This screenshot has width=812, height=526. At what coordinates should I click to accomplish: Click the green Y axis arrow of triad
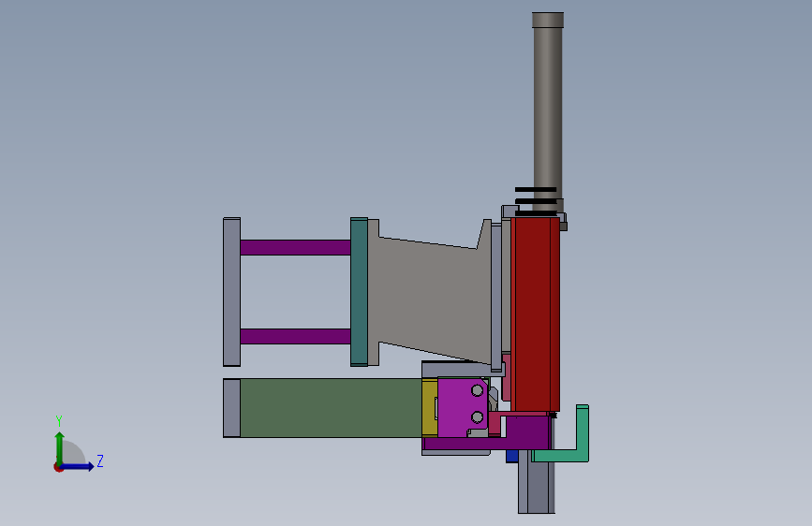click(60, 447)
